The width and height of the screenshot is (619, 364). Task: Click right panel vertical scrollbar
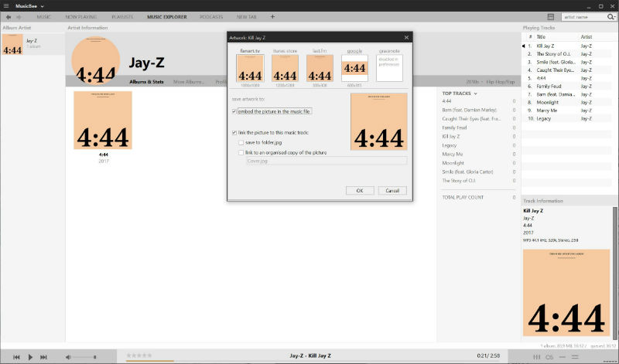(x=614, y=272)
